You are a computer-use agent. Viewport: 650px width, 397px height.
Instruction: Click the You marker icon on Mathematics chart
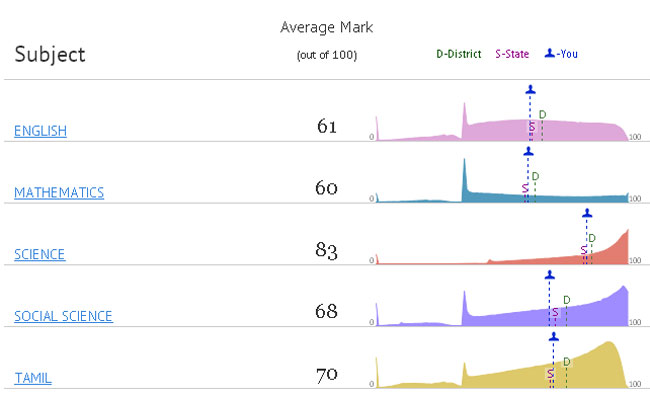point(528,152)
